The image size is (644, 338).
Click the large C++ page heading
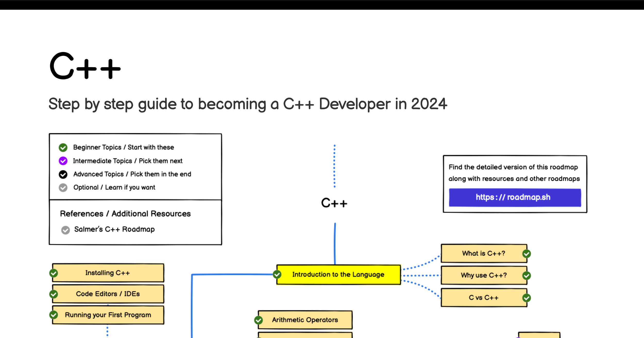[x=85, y=66]
